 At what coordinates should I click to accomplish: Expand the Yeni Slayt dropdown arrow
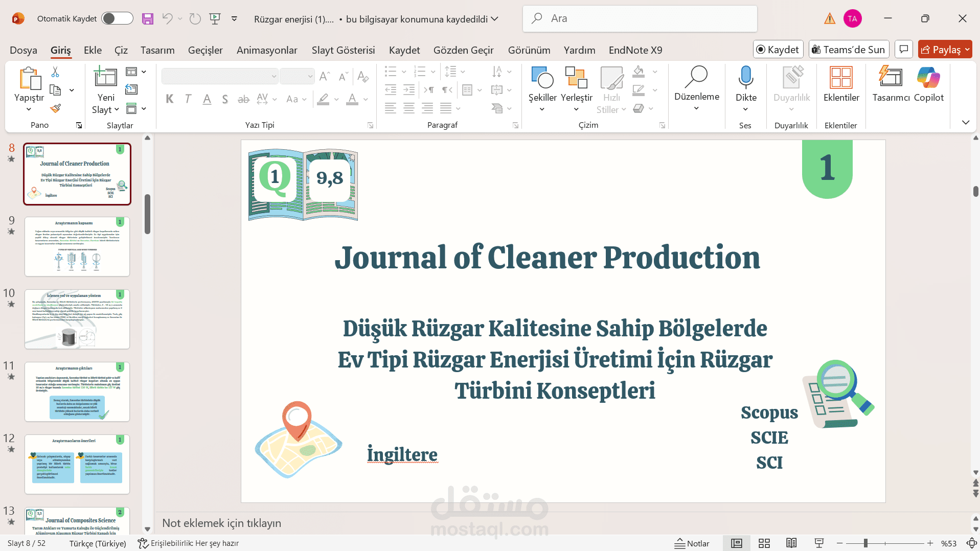click(x=116, y=109)
